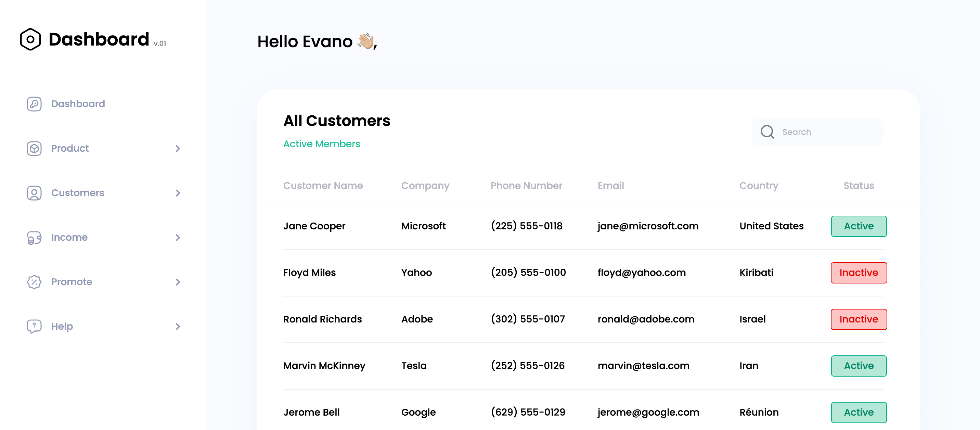Click the hexagon Dashboard logo icon
Image resolution: width=980 pixels, height=430 pixels.
pos(30,39)
